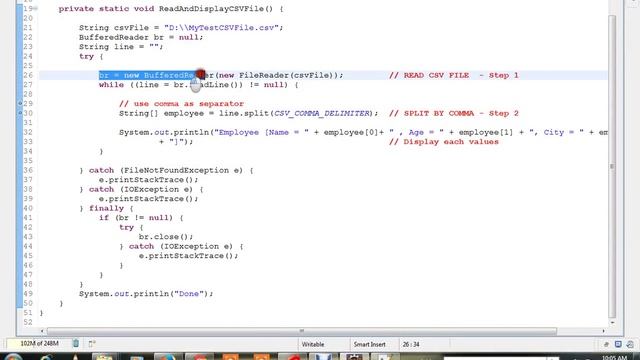Click 'br.close();' on line 43
Image resolution: width=640 pixels, height=360 pixels.
tap(166, 237)
